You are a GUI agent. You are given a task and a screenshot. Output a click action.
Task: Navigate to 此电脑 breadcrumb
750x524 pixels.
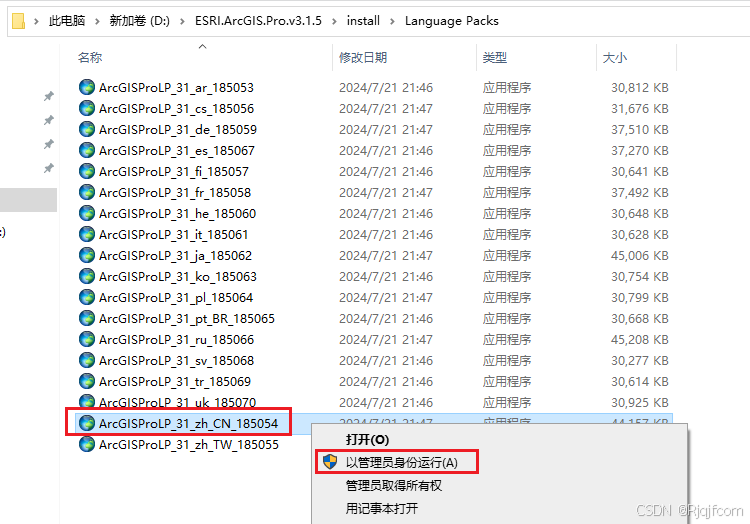point(67,21)
